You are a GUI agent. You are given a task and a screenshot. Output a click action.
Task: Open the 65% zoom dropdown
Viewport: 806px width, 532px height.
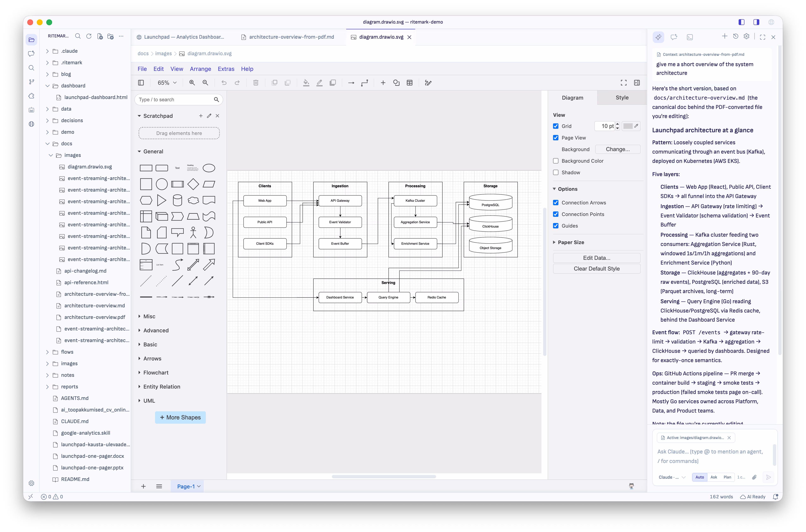tap(167, 83)
